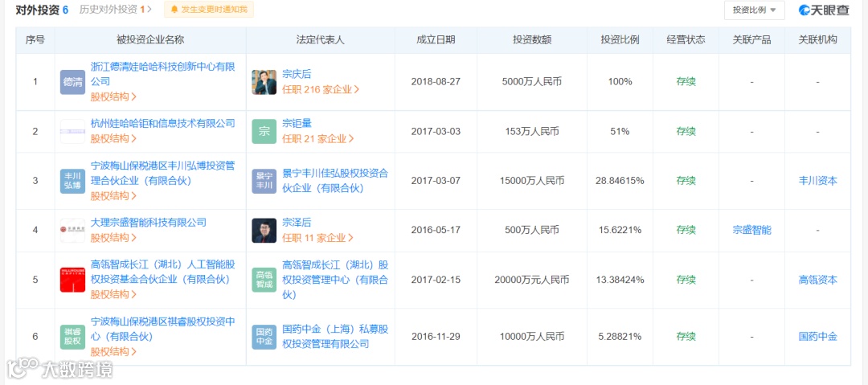
Task: Expand 股权结构 under 浙江德清娃哈哈
Action: pyautogui.click(x=113, y=96)
